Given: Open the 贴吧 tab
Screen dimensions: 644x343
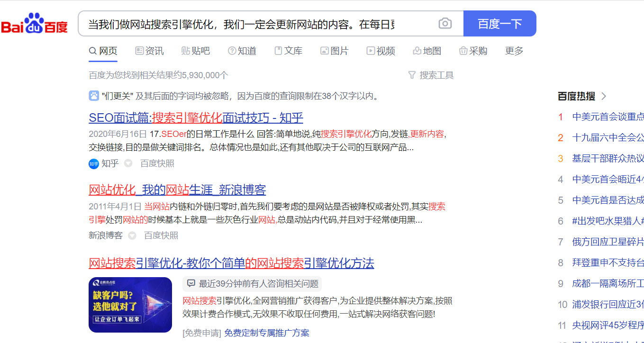Looking at the screenshot, I should [195, 51].
